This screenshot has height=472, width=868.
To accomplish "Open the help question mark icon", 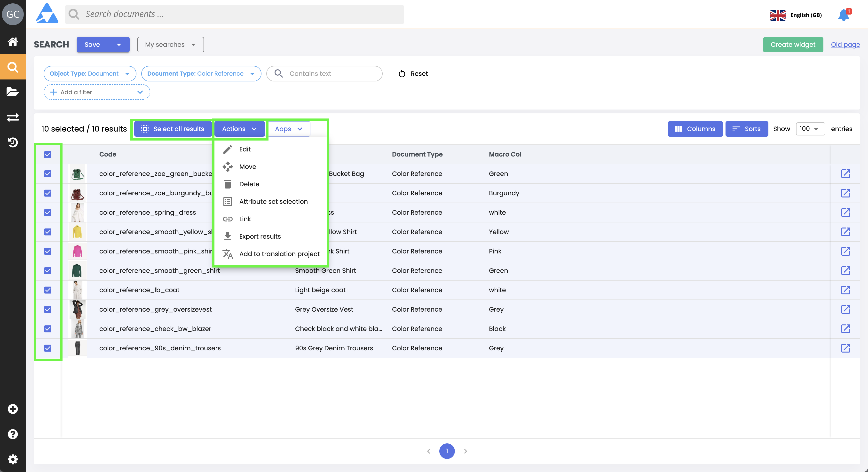I will pos(13,434).
